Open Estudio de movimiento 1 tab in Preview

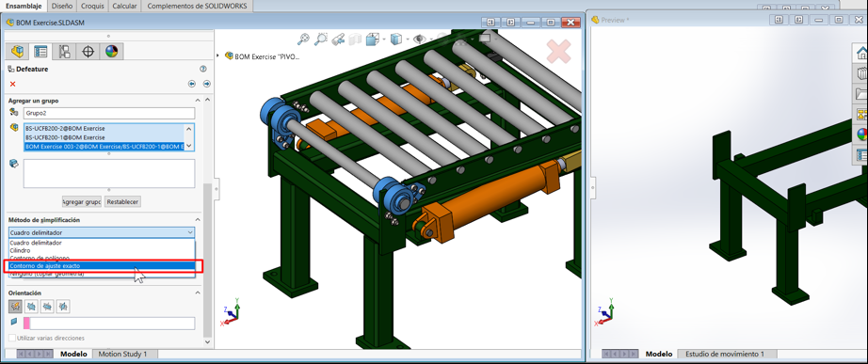click(x=725, y=354)
